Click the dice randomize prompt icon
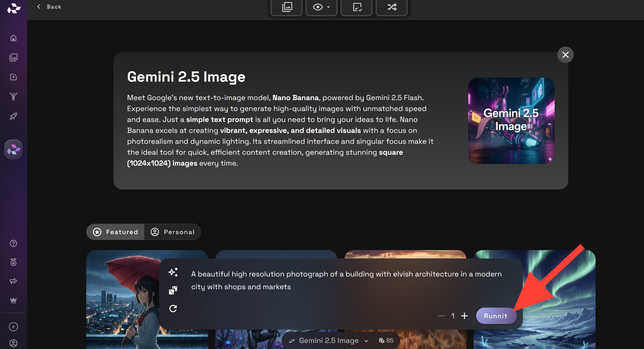The width and height of the screenshot is (644, 349). [173, 290]
